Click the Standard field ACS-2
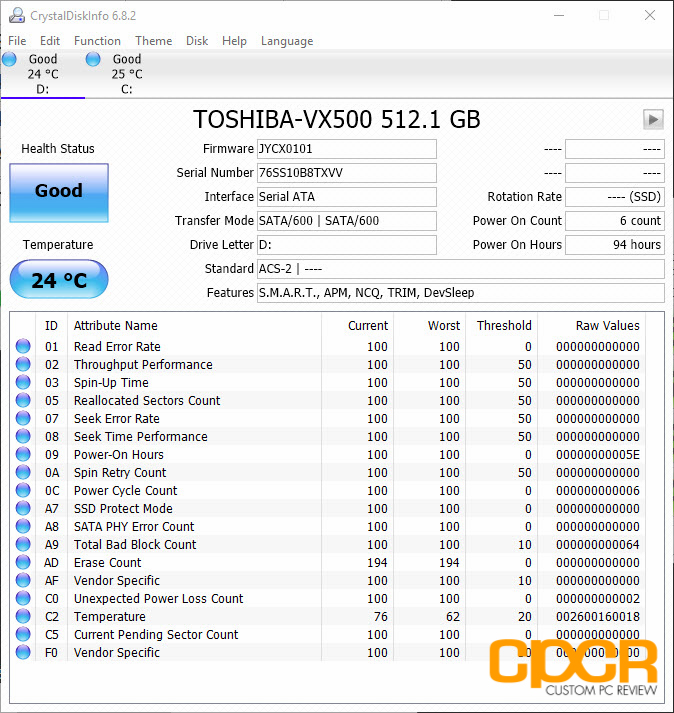The height and width of the screenshot is (713, 674). click(x=461, y=269)
